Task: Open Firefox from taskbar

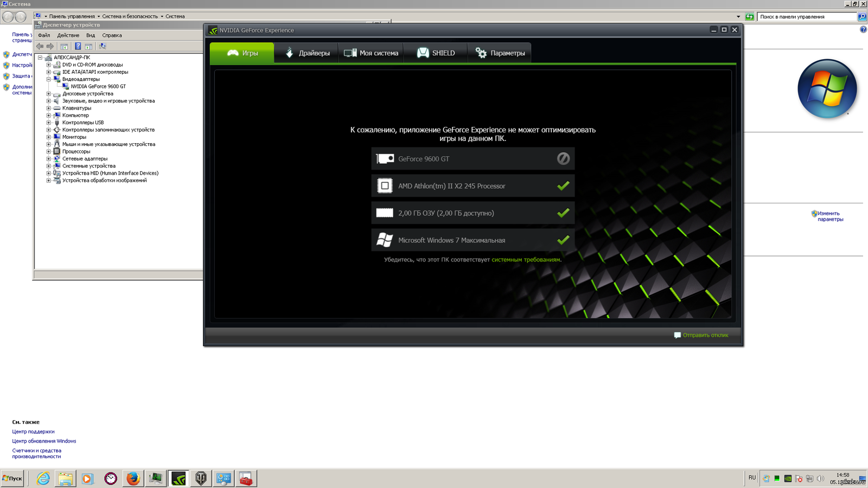Action: point(133,478)
